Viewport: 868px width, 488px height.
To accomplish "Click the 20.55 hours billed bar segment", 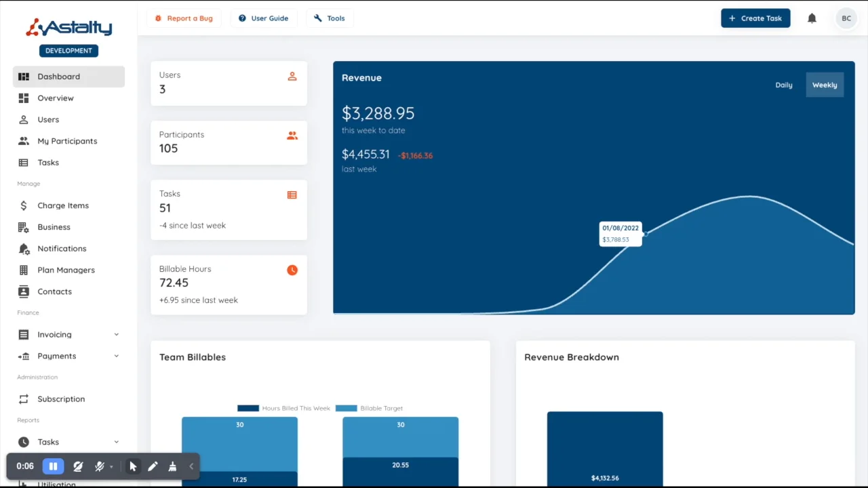I will coord(400,472).
